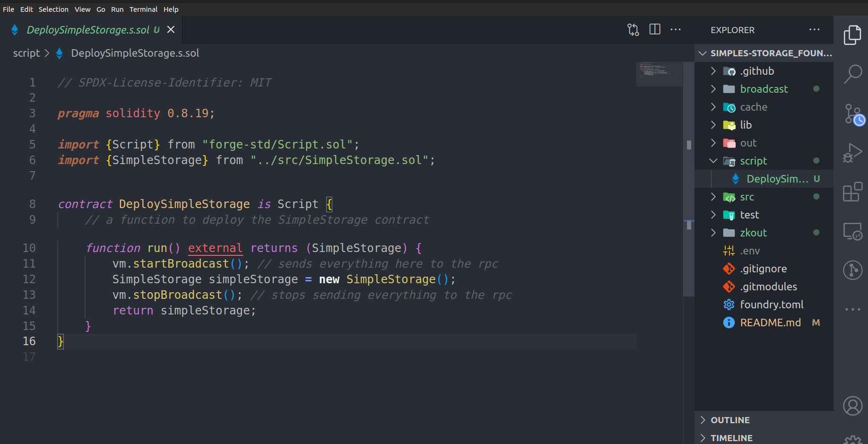The height and width of the screenshot is (444, 868).
Task: Open the DeploySim... file in the explorer
Action: point(764,179)
